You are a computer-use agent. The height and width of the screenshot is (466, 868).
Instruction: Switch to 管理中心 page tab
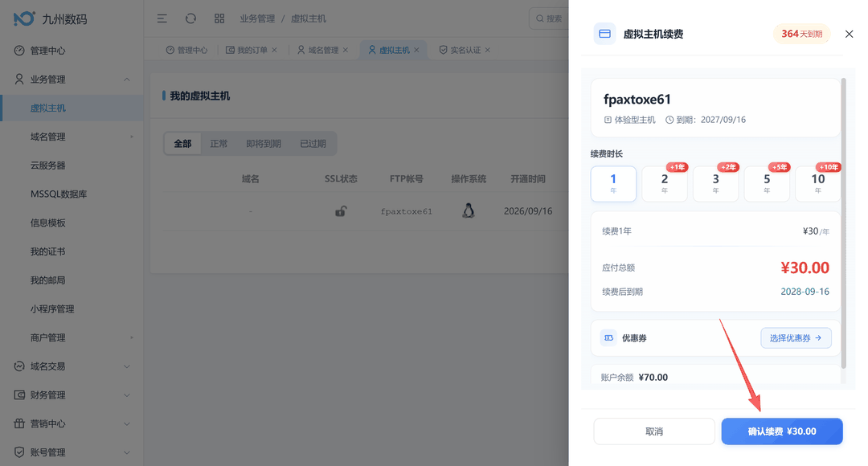186,50
